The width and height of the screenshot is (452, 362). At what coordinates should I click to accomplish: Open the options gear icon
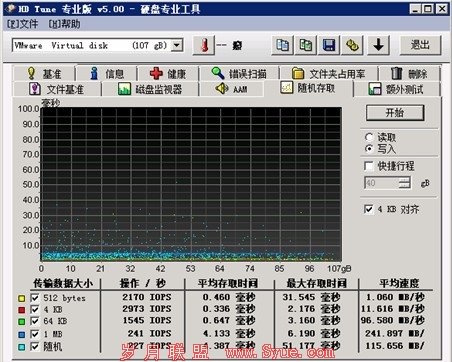(352, 45)
